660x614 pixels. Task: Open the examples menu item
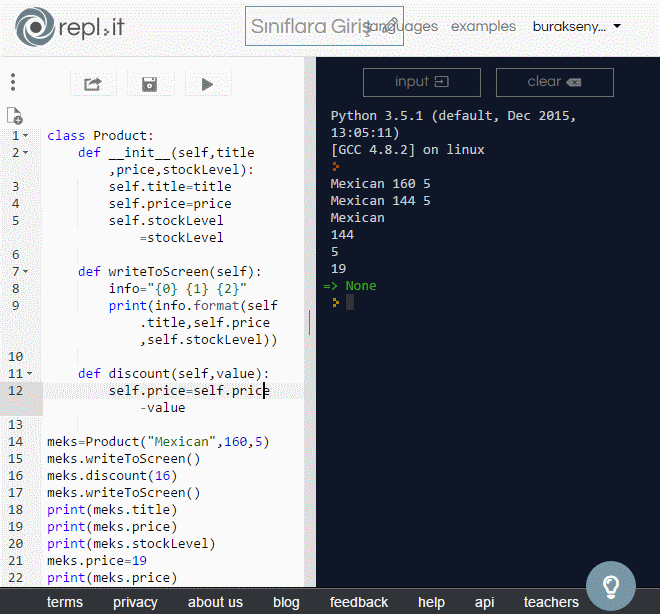(x=483, y=26)
